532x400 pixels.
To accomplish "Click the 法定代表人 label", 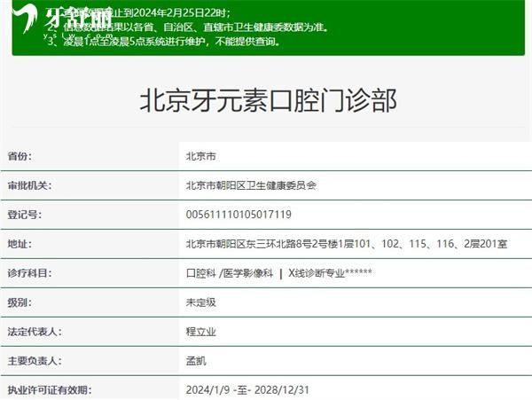I will (35, 332).
